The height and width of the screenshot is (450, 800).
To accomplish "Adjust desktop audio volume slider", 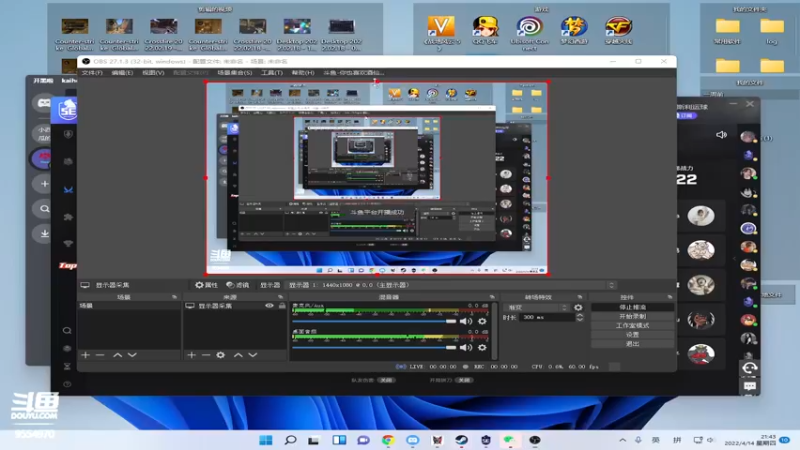I will tap(374, 348).
